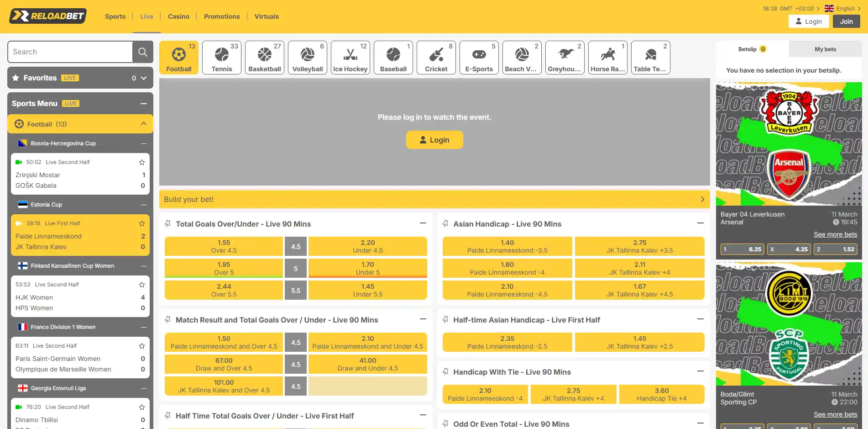Image resolution: width=868 pixels, height=429 pixels.
Task: Pin the Total Goals Over/Under market
Action: pyautogui.click(x=167, y=224)
